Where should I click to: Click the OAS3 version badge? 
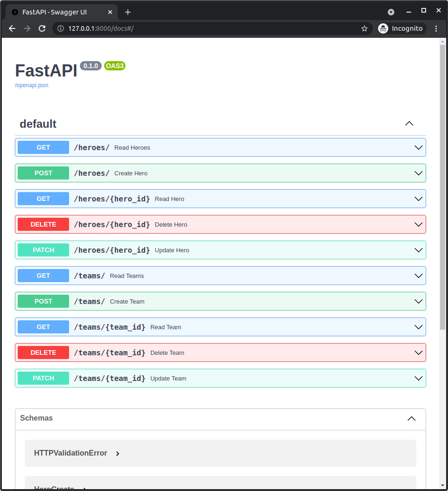[x=114, y=66]
